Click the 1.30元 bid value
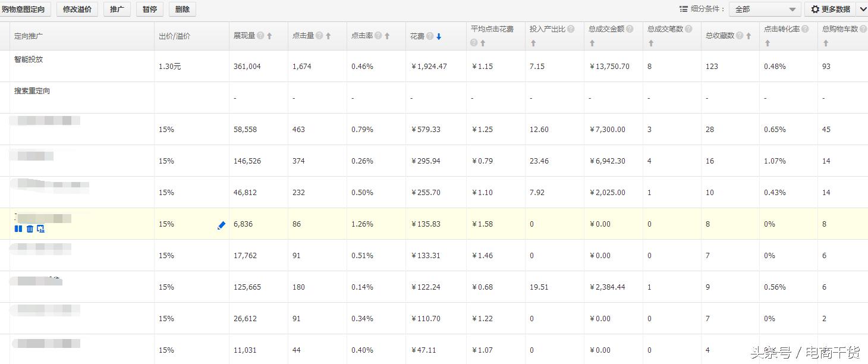 pyautogui.click(x=170, y=67)
